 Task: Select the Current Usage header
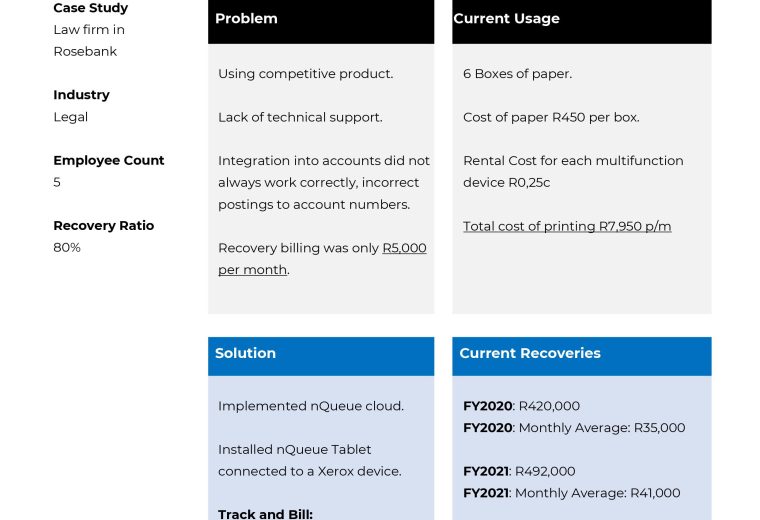coord(506,19)
